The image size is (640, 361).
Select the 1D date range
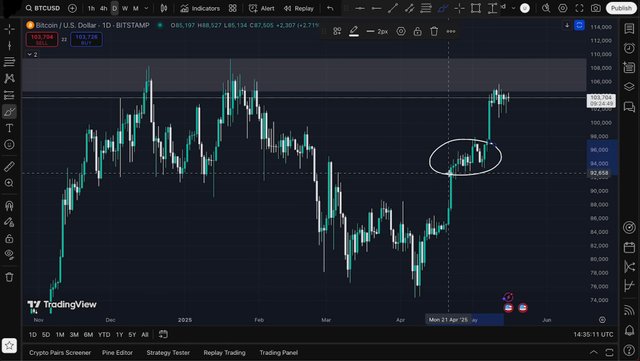click(33, 334)
